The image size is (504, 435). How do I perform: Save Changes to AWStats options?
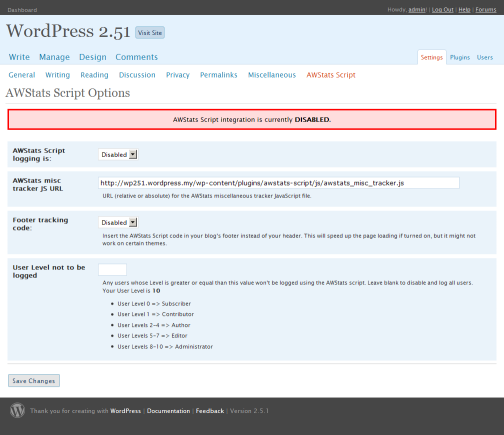tap(34, 381)
